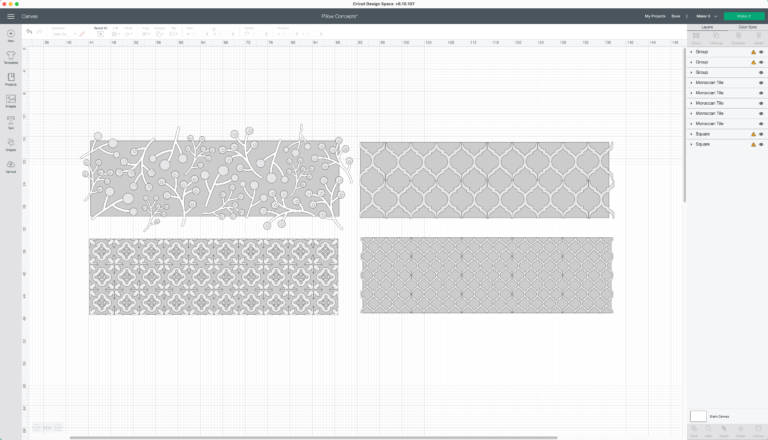Open the Shapes tool
Image resolution: width=768 pixels, height=440 pixels.
click(x=11, y=145)
